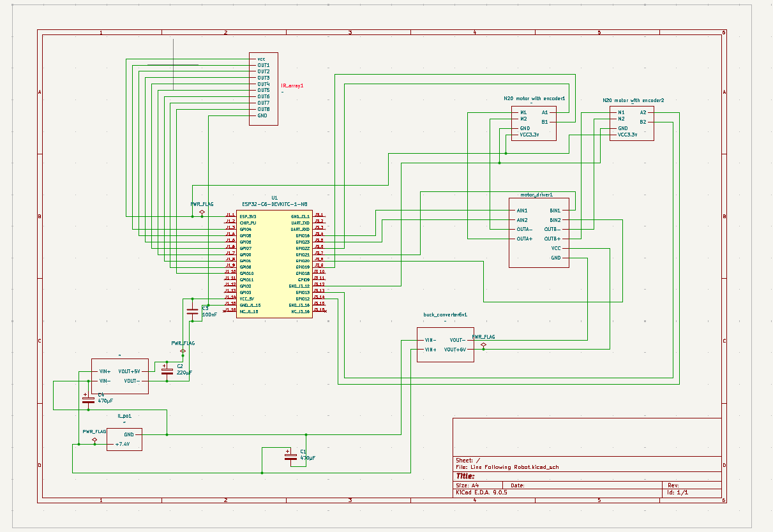Select the motor_driver1 component block
This screenshot has height=532, width=773.
(538, 233)
